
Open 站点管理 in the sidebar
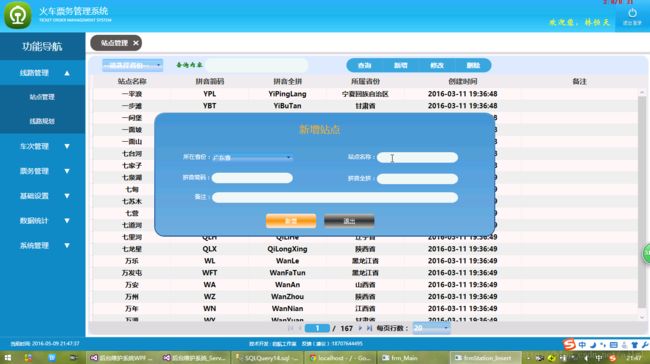[x=42, y=97]
